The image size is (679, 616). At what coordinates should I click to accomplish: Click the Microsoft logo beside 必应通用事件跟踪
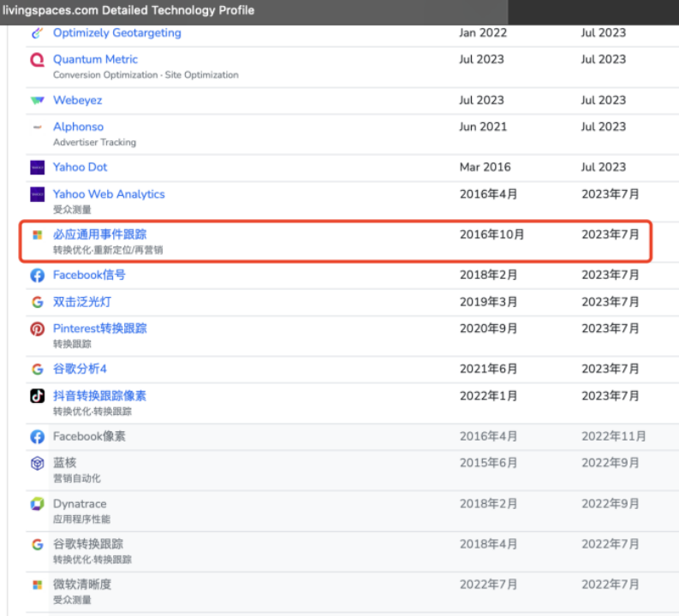[37, 235]
